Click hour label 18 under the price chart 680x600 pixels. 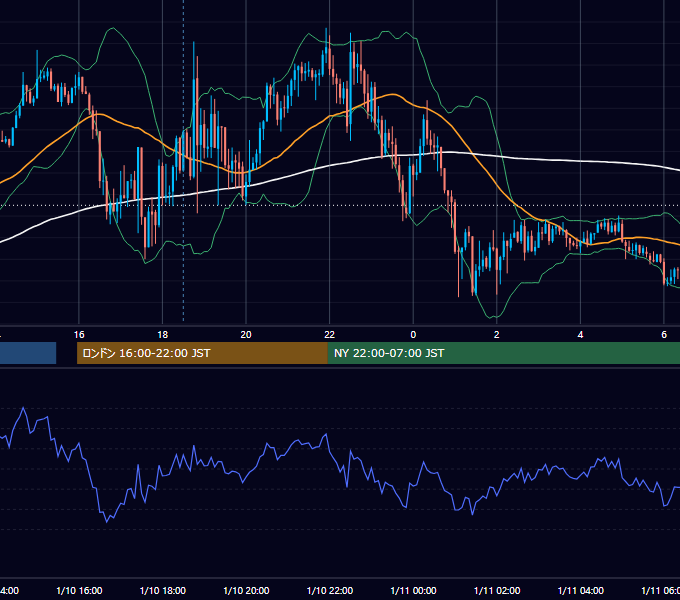(x=163, y=334)
